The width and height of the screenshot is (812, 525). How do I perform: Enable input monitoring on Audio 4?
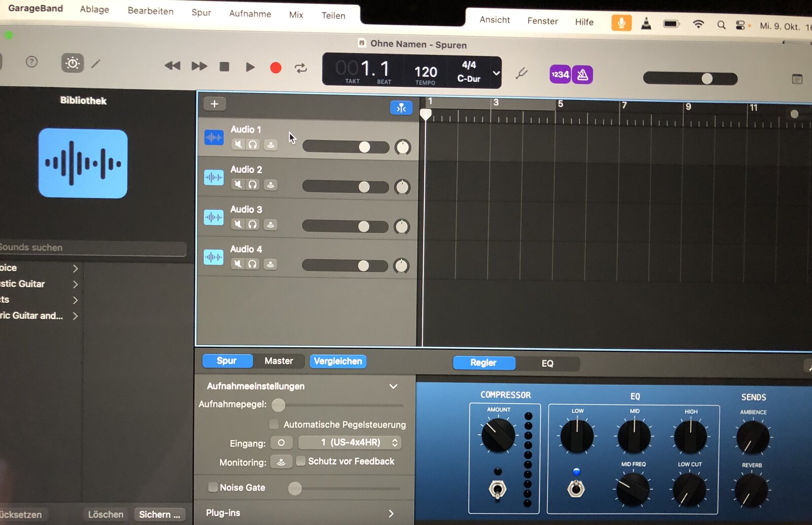pyautogui.click(x=271, y=264)
